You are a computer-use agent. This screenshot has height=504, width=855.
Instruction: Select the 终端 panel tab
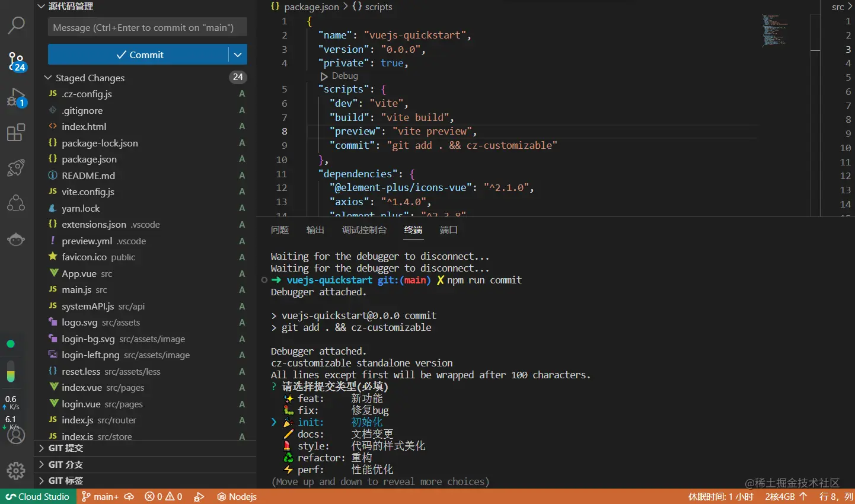pos(413,229)
